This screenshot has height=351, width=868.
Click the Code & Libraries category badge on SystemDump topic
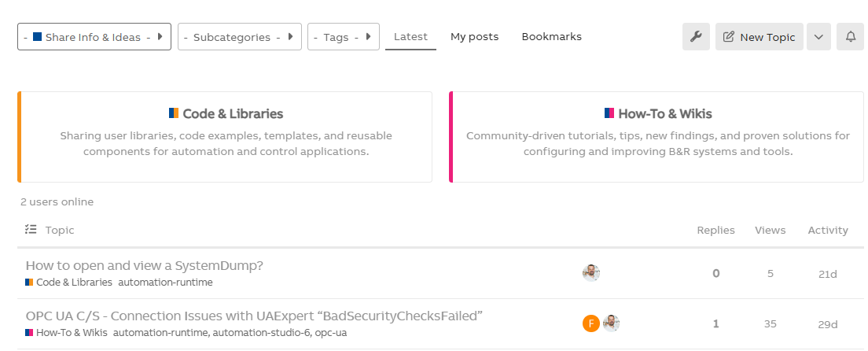pos(69,282)
